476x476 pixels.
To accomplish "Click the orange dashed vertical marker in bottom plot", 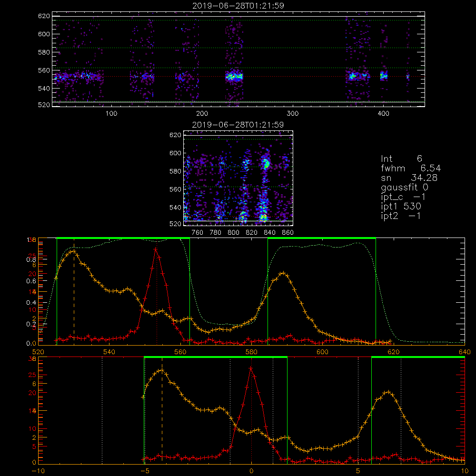I will point(162,415).
